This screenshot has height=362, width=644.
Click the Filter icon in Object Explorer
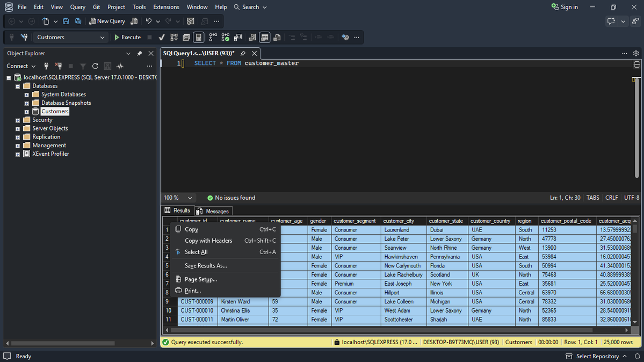(x=83, y=66)
